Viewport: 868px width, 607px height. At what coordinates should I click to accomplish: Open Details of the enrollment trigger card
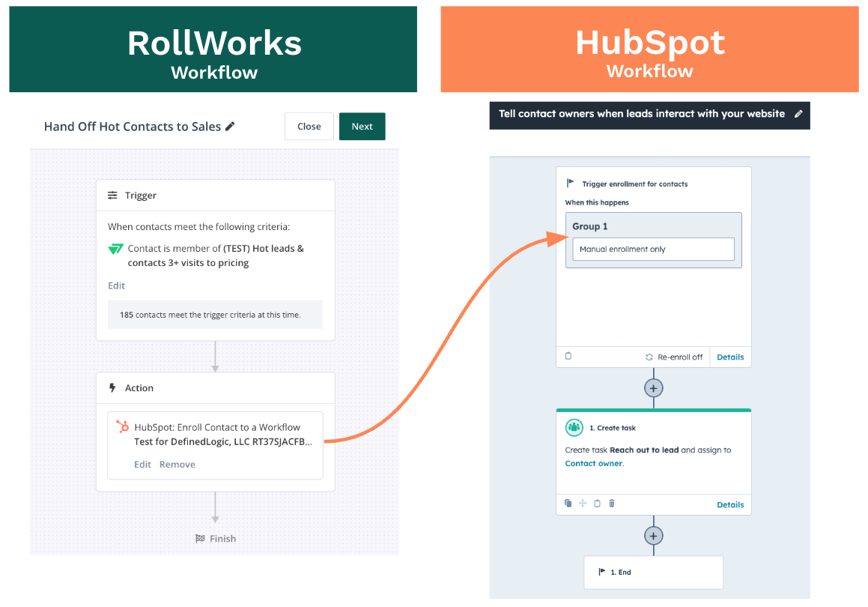pos(730,357)
